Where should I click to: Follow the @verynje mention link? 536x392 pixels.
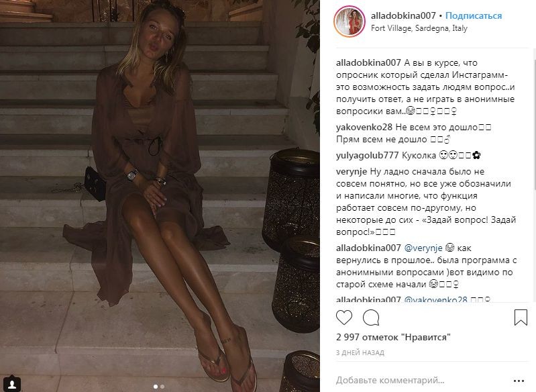pyautogui.click(x=423, y=248)
